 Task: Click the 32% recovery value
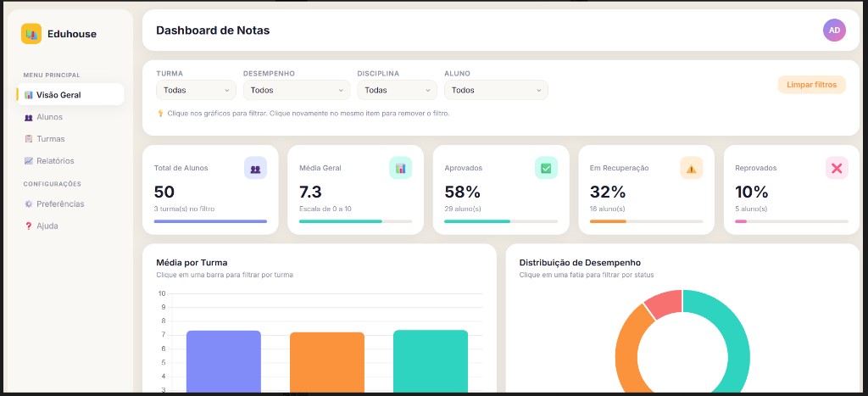607,192
